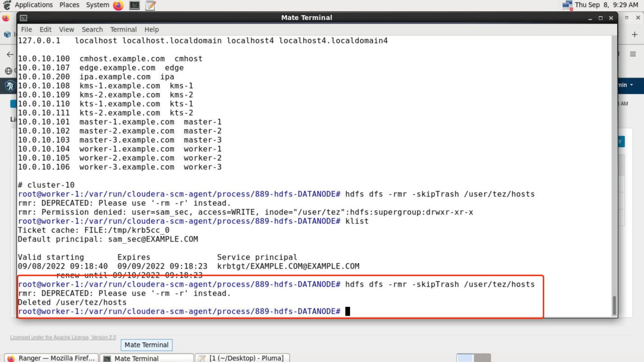Click 'edge.example.com' host entry
This screenshot has height=362, width=644.
coord(117,68)
